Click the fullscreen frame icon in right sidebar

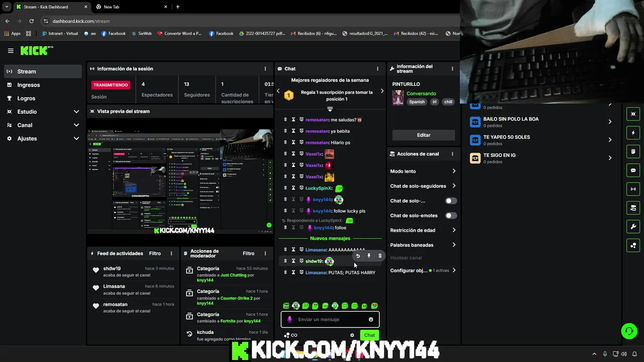click(633, 114)
